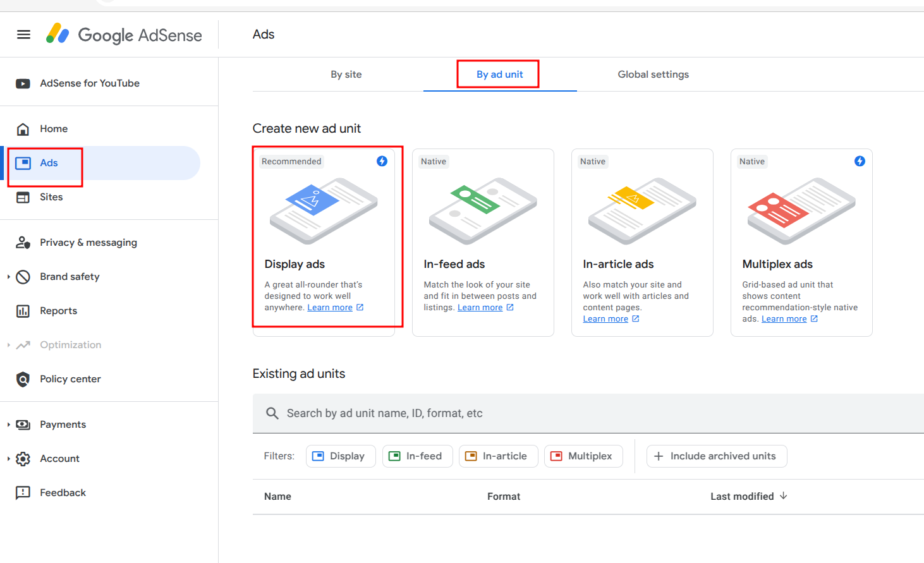
Task: Click the Sites sidebar icon
Action: pyautogui.click(x=23, y=197)
